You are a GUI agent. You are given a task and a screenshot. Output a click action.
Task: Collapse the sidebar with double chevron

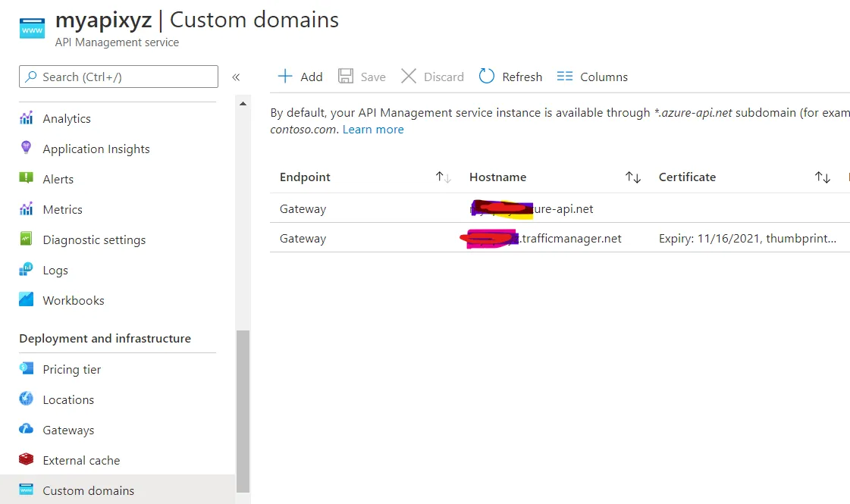click(x=236, y=77)
